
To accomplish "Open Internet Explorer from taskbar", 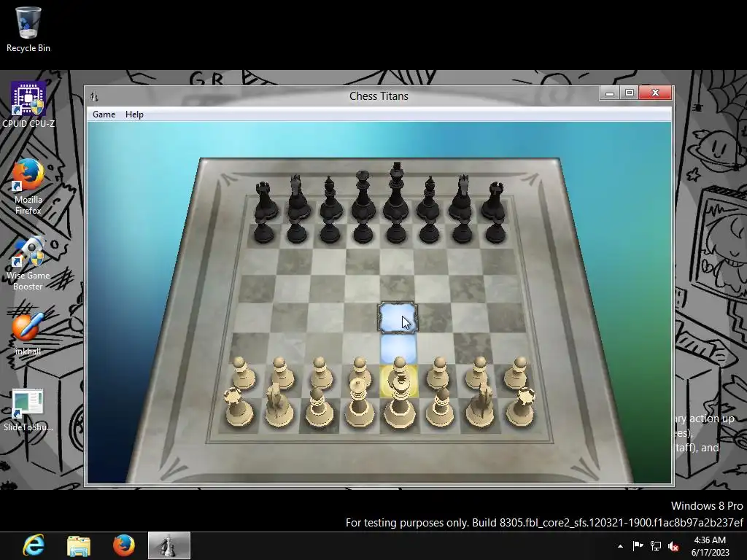I will [34, 545].
